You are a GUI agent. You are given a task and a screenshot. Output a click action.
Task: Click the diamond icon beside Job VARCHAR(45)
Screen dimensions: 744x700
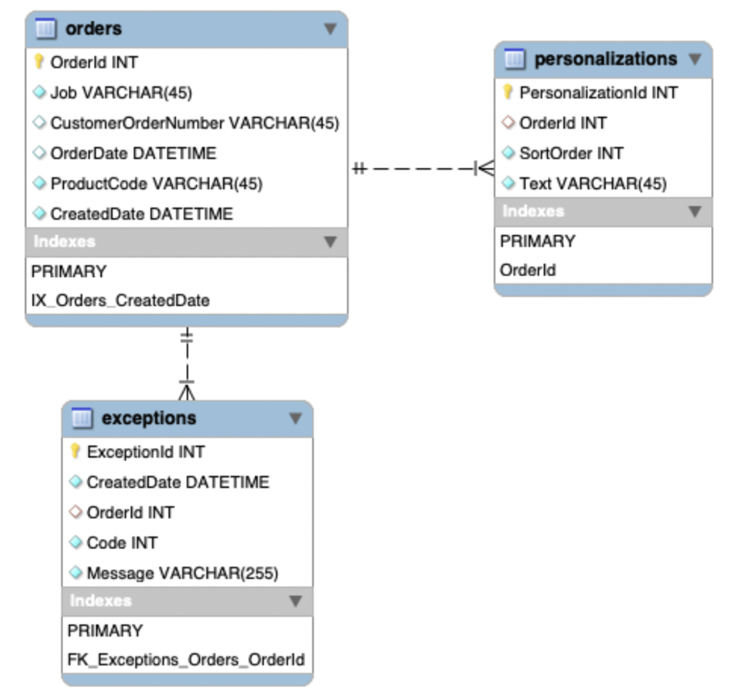pyautogui.click(x=39, y=92)
